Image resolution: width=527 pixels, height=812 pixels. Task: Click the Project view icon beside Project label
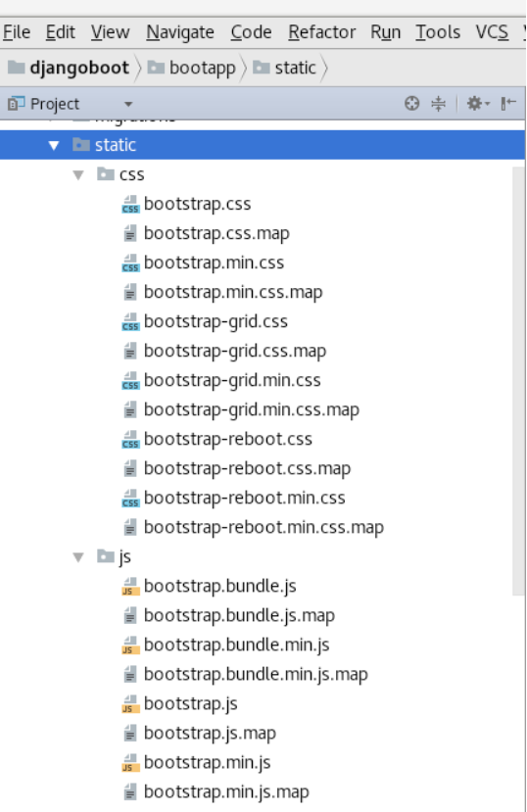(x=16, y=104)
